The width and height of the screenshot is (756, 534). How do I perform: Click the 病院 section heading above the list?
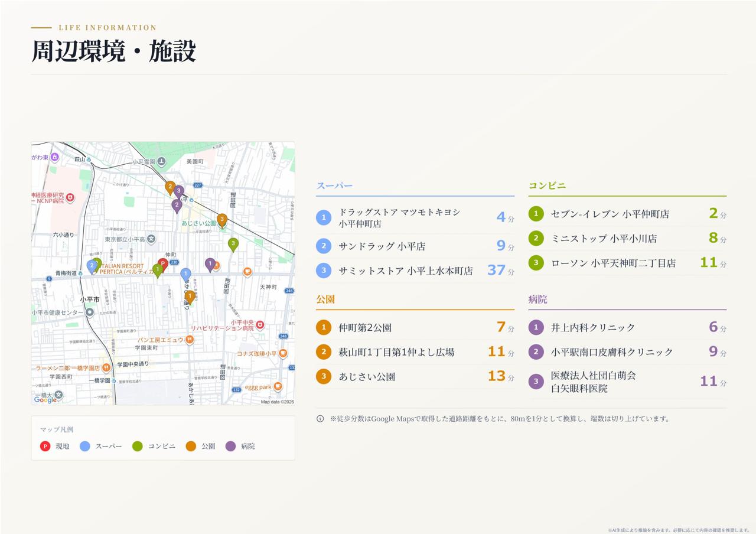[537, 299]
